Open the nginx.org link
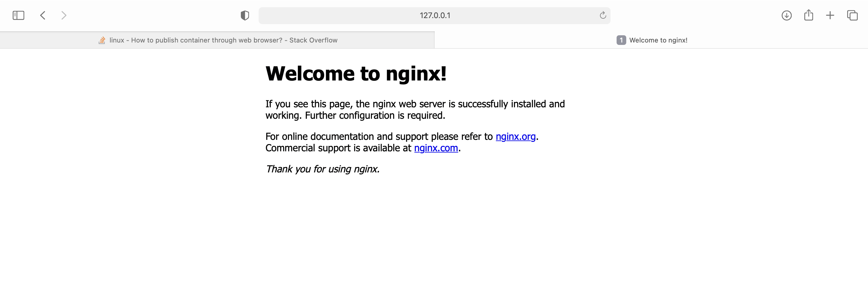Image resolution: width=868 pixels, height=296 pixels. click(515, 136)
